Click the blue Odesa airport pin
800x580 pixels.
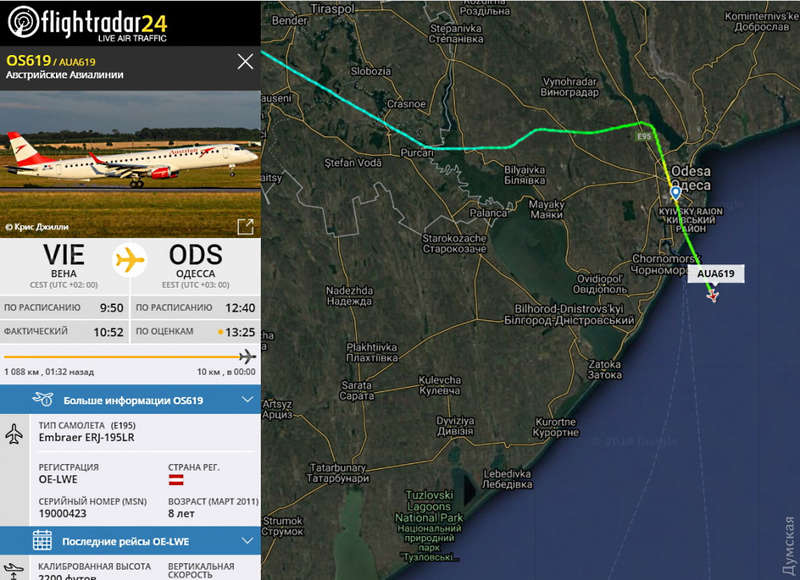tap(676, 193)
